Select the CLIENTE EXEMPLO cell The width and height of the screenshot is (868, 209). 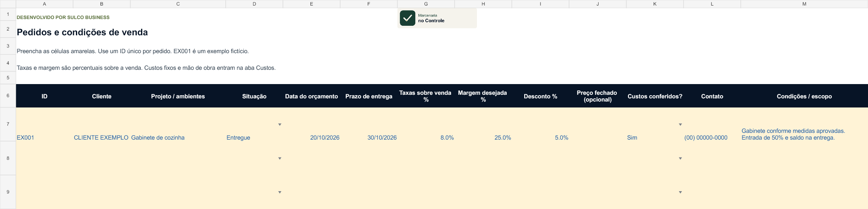pos(102,125)
